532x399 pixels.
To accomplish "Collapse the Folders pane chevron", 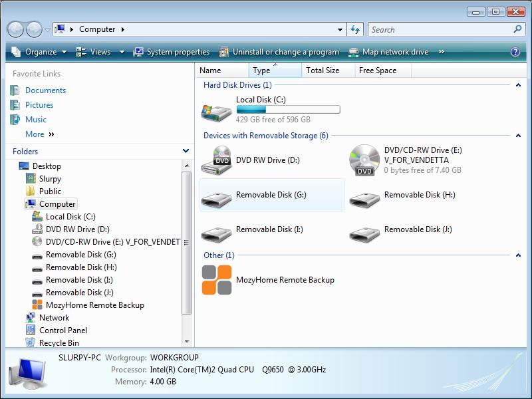I will (x=186, y=151).
